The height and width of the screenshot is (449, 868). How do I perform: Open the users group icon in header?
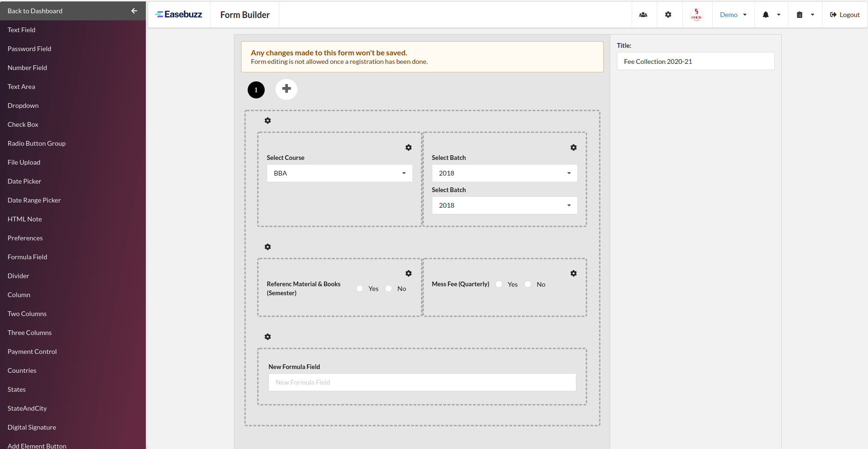point(643,15)
